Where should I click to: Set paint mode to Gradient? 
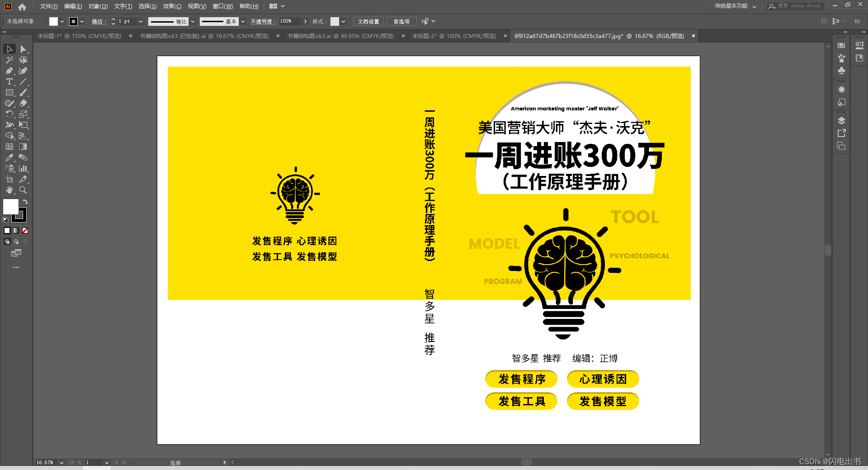(16, 230)
